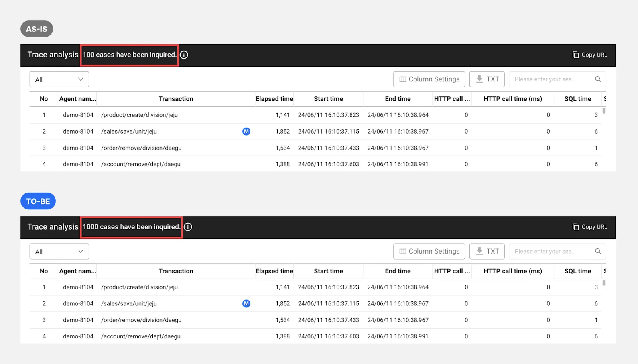Click start time 16:10:37.823 in AS-IS table
The image size is (638, 364).
(329, 115)
